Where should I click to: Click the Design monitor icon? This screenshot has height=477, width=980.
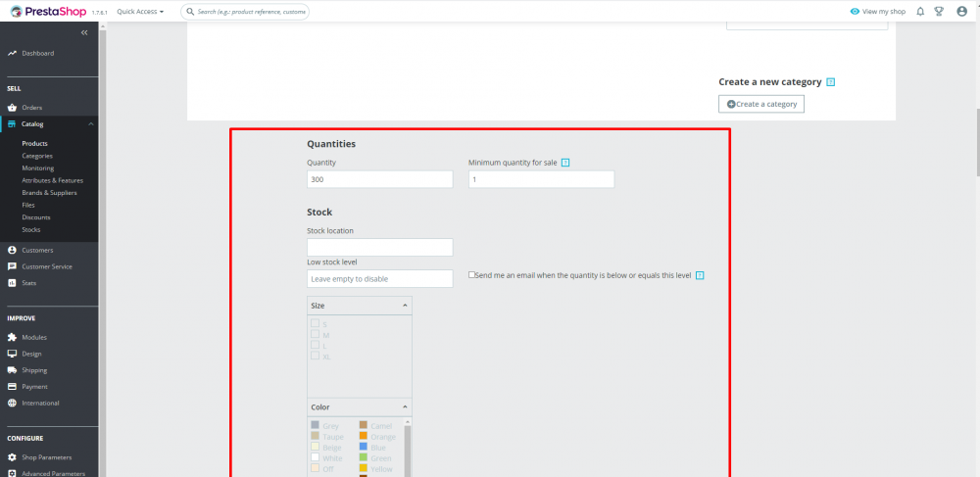[12, 354]
